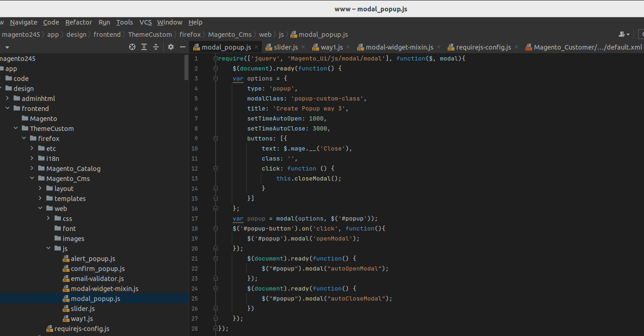Close the requirejs-config.js editor tab
Image resolution: width=644 pixels, height=336 pixels.
pos(516,47)
